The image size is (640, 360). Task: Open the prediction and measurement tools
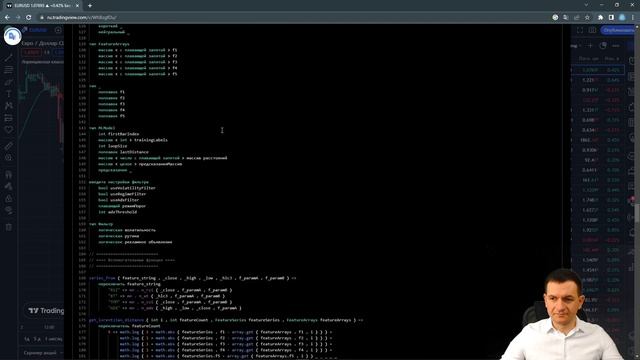[x=9, y=118]
